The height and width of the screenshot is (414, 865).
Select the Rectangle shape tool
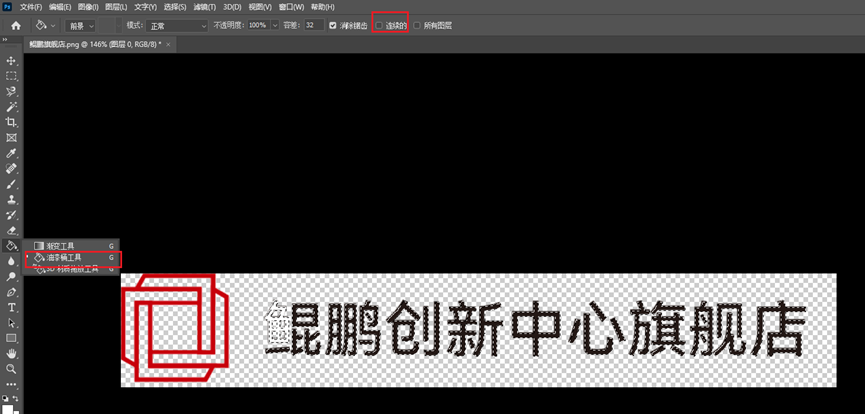pyautogui.click(x=11, y=338)
